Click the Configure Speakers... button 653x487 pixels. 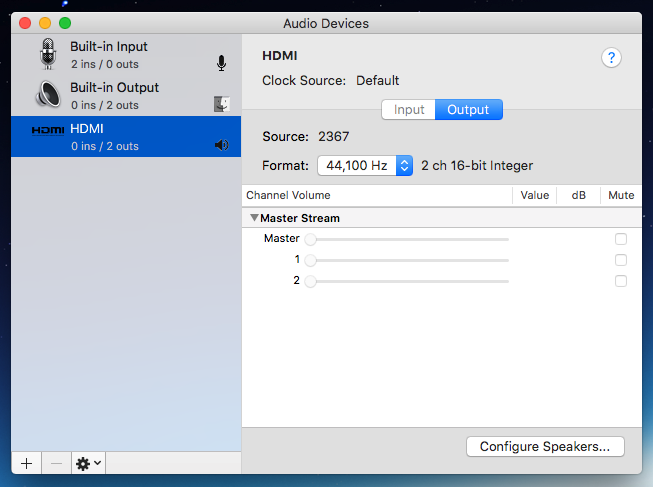coord(545,447)
